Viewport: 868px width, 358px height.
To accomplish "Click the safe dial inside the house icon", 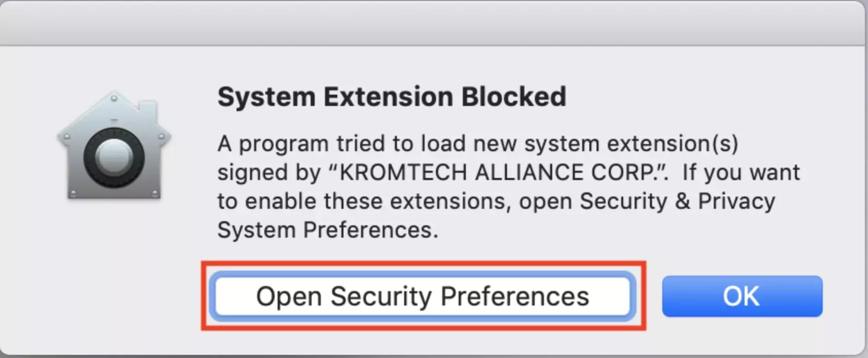I will pos(114,157).
